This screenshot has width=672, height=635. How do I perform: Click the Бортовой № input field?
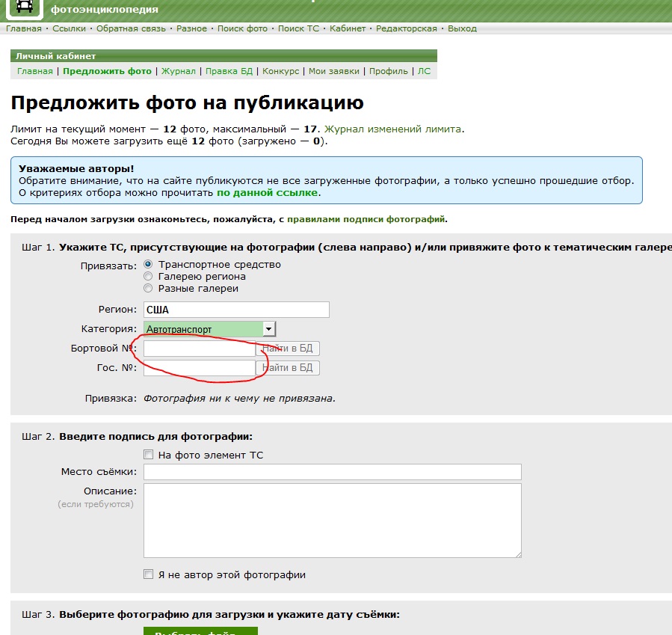point(200,349)
